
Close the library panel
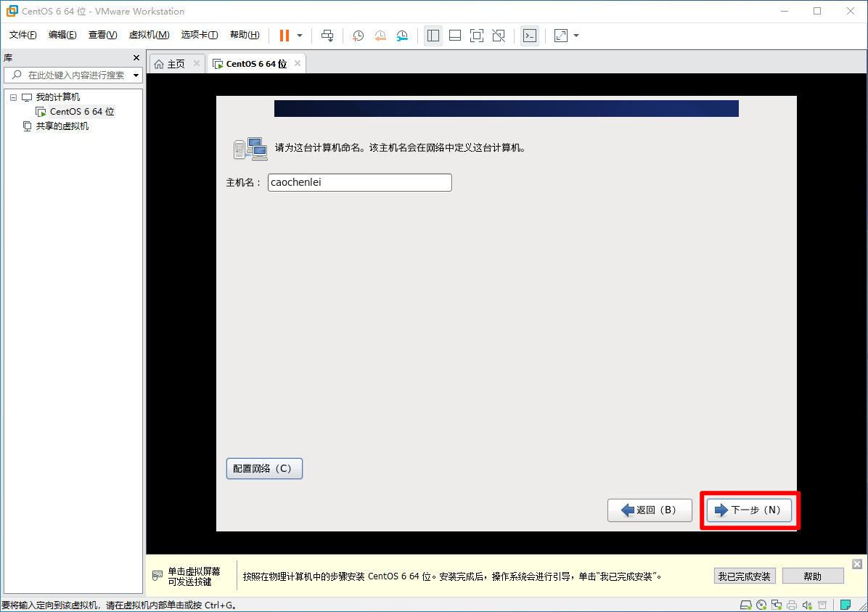point(136,57)
